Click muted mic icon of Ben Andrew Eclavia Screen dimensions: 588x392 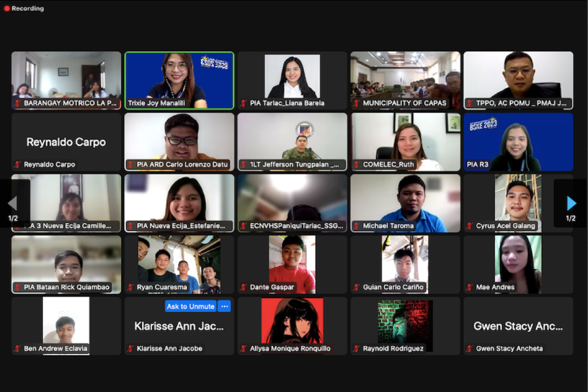17,349
